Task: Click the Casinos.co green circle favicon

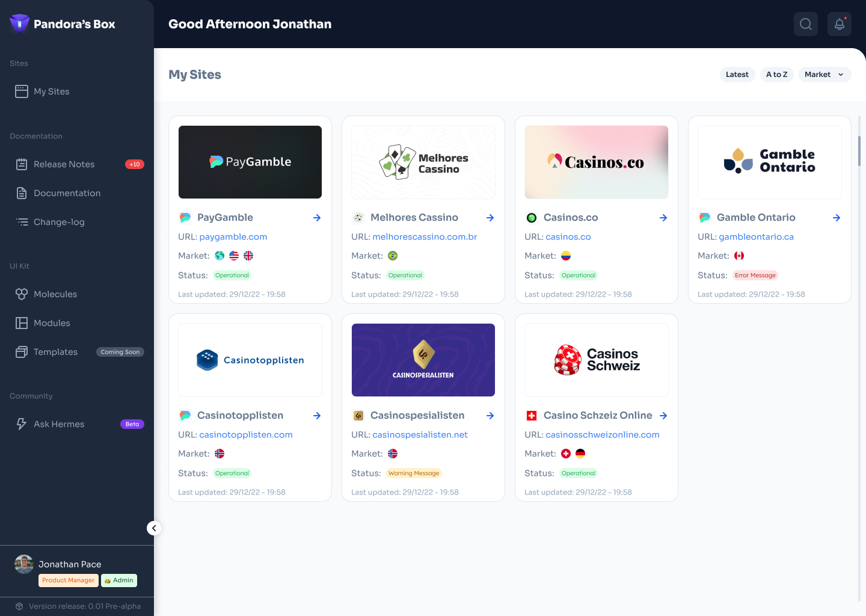Action: tap(532, 218)
